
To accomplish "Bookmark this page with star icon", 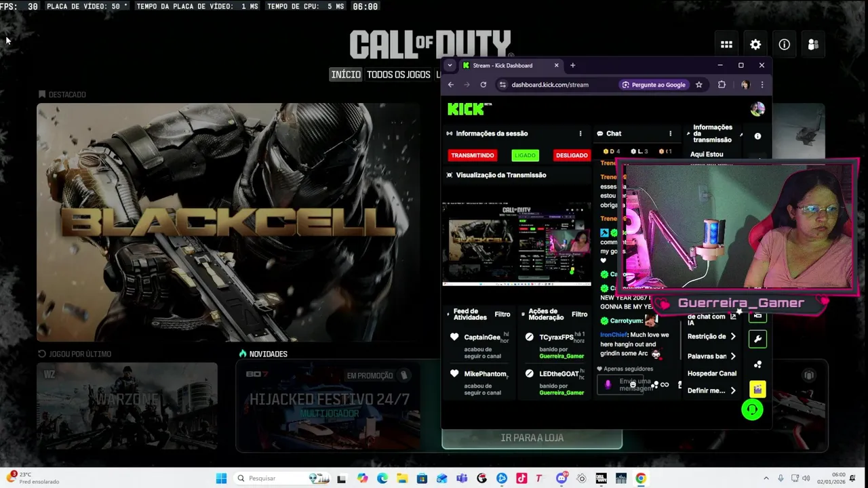I will (698, 85).
